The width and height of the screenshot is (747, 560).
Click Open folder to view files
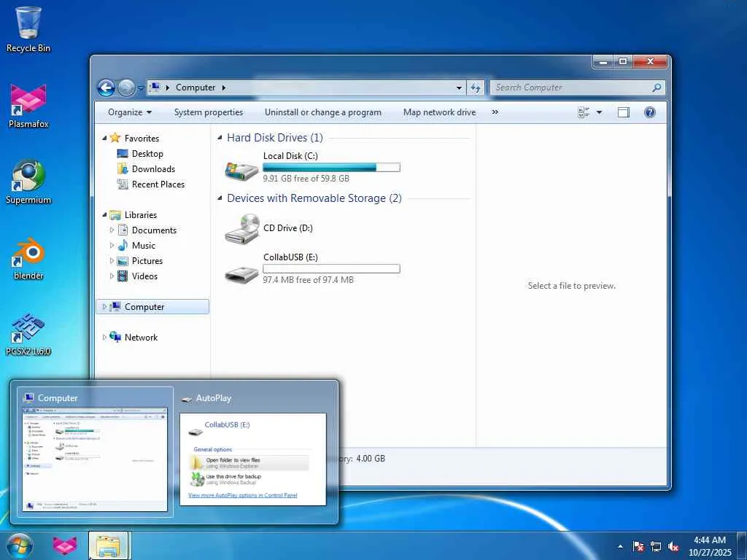(x=249, y=463)
